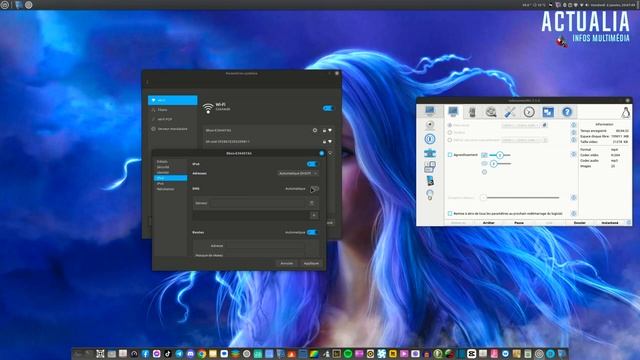Image resolution: width=640 pixels, height=360 pixels.
Task: Open the Détails section in the connection dialog
Action: click(171, 162)
